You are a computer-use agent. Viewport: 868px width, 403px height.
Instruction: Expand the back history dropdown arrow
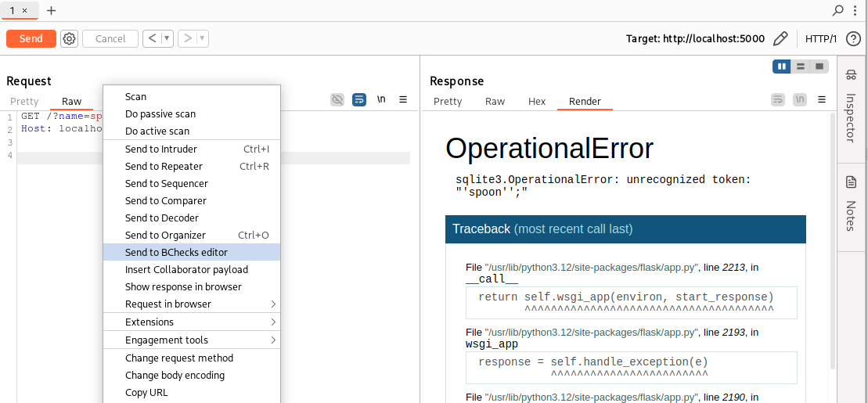pyautogui.click(x=167, y=38)
